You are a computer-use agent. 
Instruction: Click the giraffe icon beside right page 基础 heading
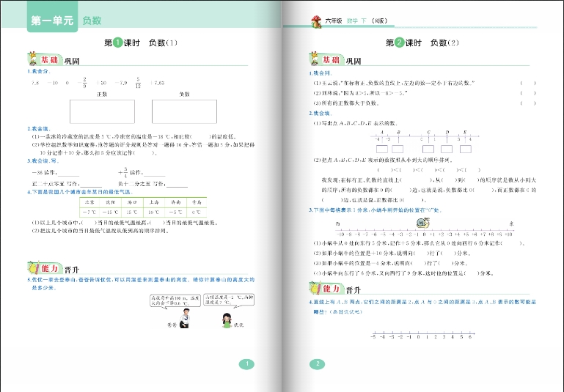click(315, 59)
